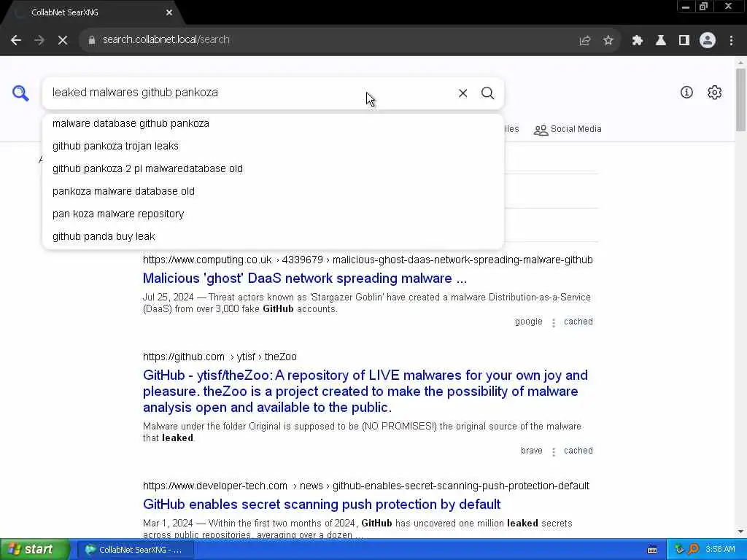
Task: Go back in browser history
Action: (16, 40)
